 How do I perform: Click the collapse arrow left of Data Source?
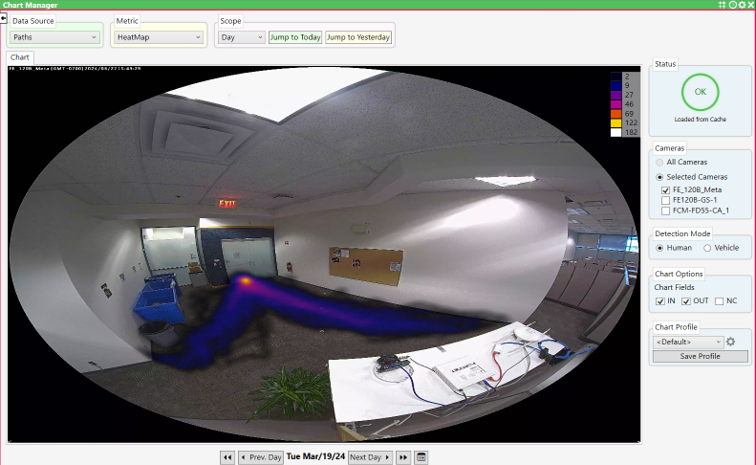(x=3, y=19)
